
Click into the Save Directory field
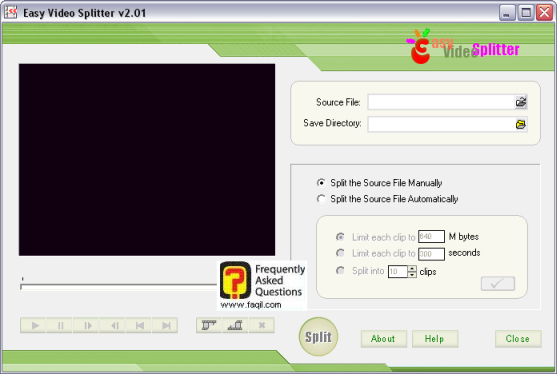point(441,124)
